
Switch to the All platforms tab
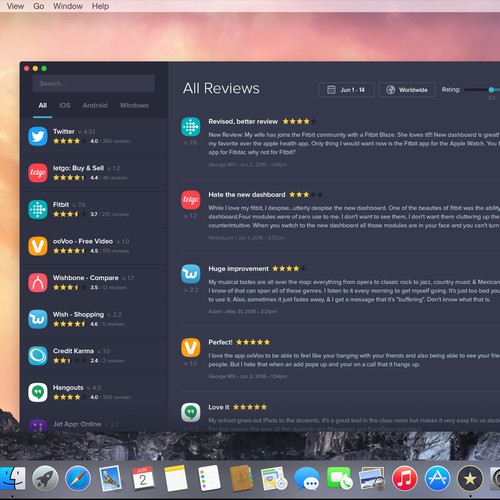(x=43, y=105)
